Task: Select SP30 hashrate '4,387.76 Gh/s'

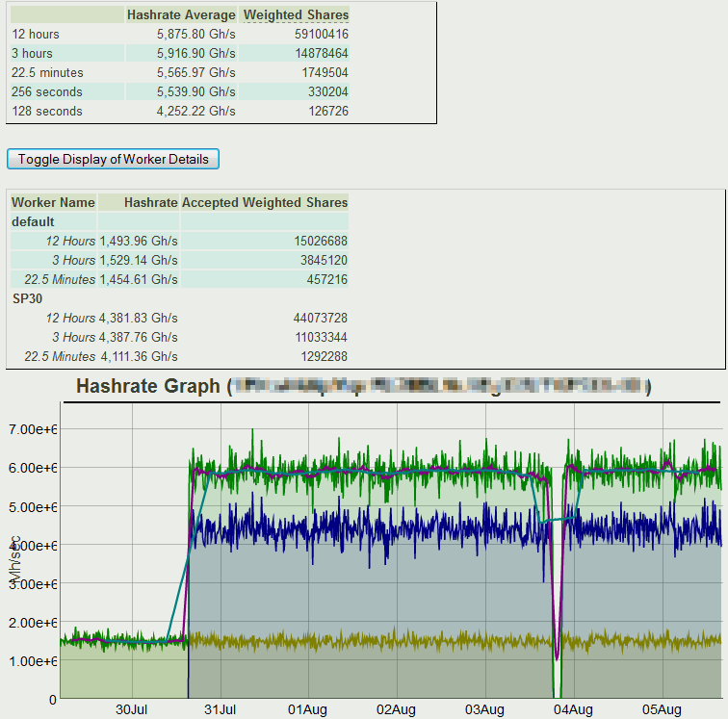Action: pyautogui.click(x=139, y=338)
